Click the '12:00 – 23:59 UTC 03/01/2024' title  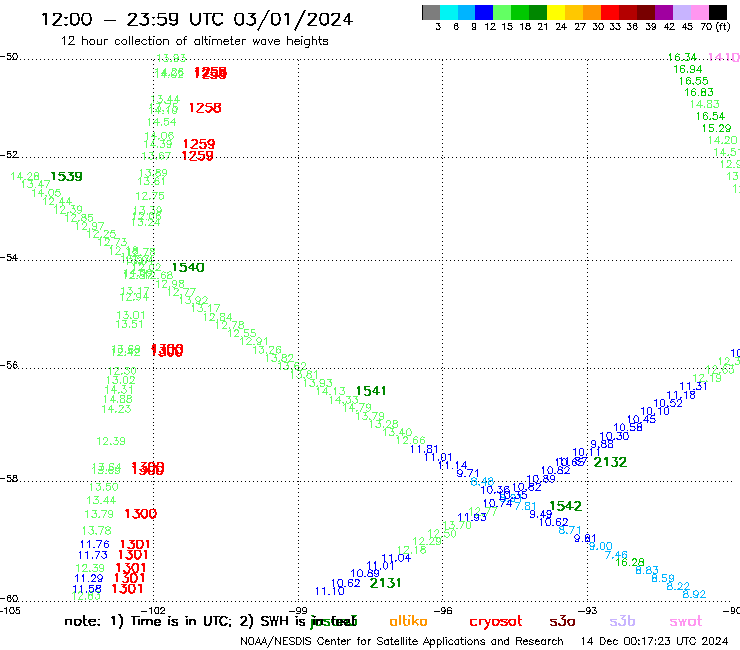point(197,19)
